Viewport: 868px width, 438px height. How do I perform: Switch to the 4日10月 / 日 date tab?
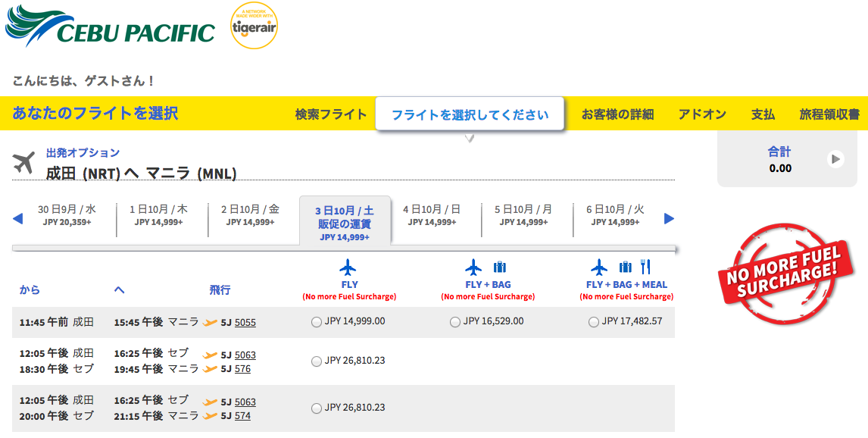pos(432,215)
